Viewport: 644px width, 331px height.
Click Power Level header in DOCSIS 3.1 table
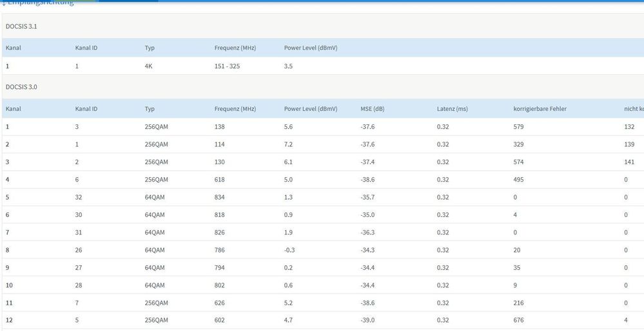311,48
